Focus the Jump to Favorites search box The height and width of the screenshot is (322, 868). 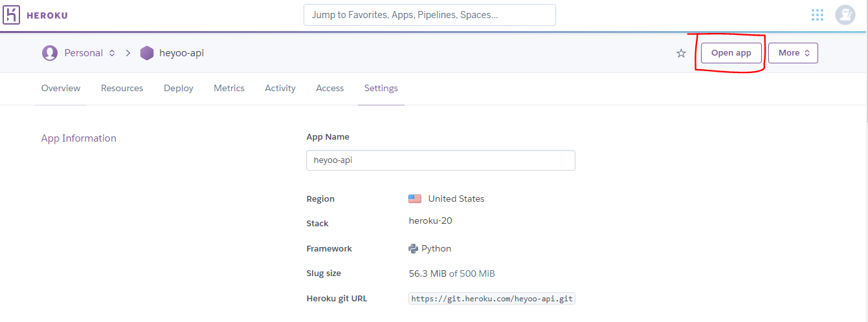click(429, 15)
